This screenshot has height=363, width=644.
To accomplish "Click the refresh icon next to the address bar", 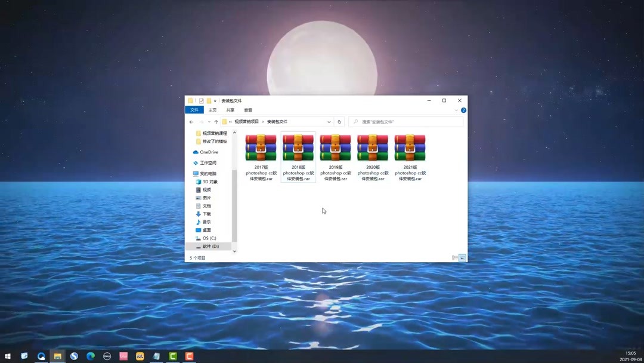I will pos(339,122).
